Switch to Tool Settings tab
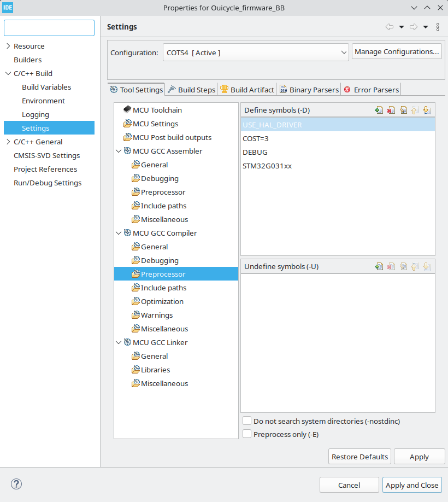The image size is (448, 502). pyautogui.click(x=137, y=90)
